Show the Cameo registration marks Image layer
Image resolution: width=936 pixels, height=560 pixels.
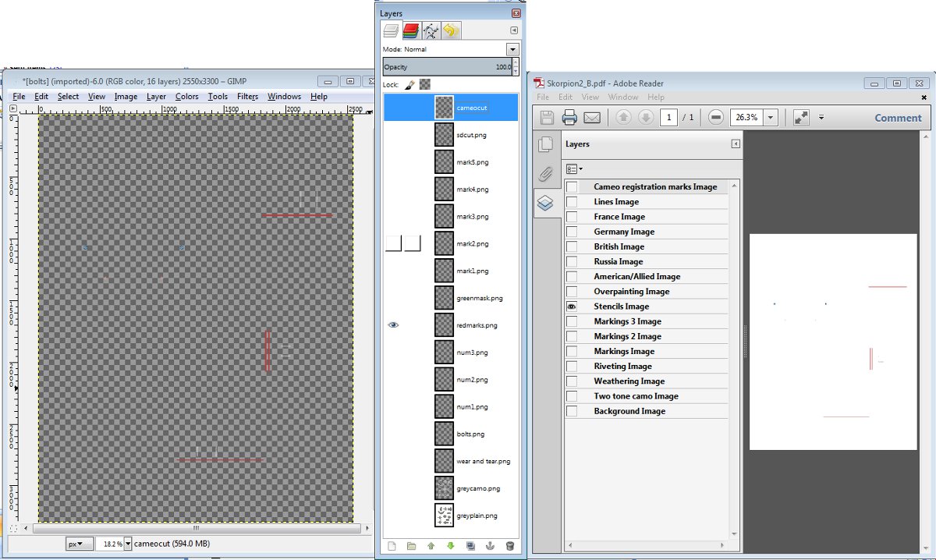pyautogui.click(x=572, y=187)
